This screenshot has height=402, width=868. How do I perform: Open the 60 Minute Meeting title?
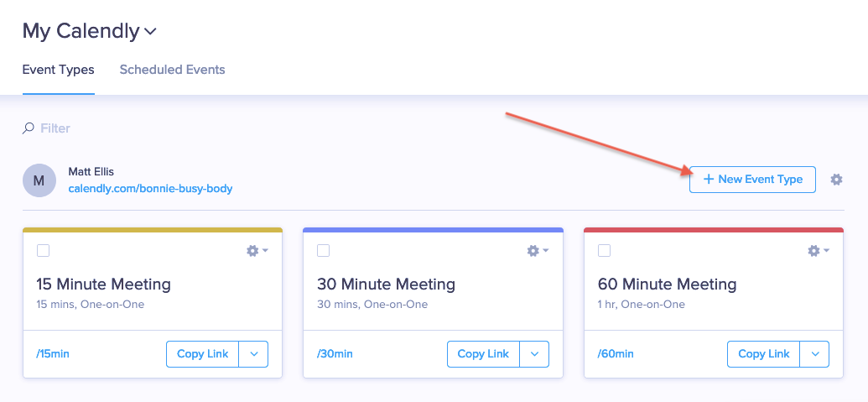point(667,285)
